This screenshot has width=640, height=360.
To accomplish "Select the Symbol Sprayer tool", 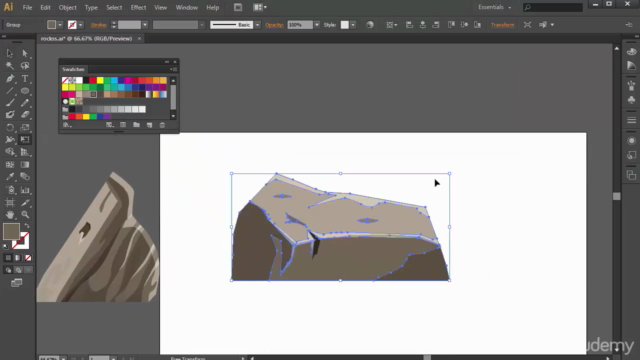I will tap(10, 190).
